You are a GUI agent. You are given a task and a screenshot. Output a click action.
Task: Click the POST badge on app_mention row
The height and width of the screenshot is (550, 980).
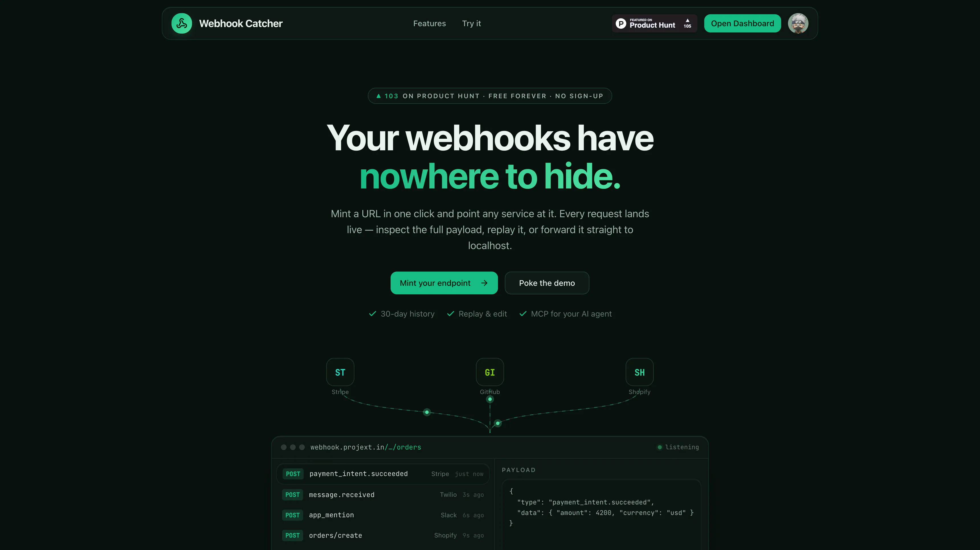(293, 515)
